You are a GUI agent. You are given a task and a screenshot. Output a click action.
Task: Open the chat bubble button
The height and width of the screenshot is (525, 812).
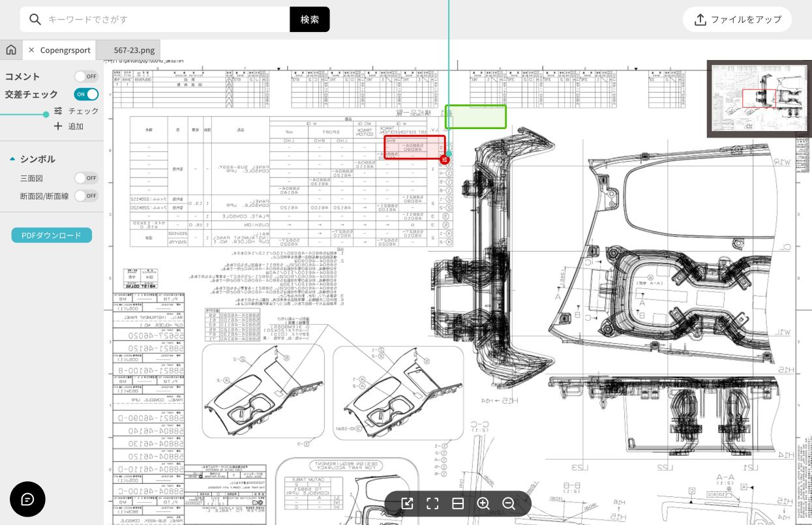27,500
